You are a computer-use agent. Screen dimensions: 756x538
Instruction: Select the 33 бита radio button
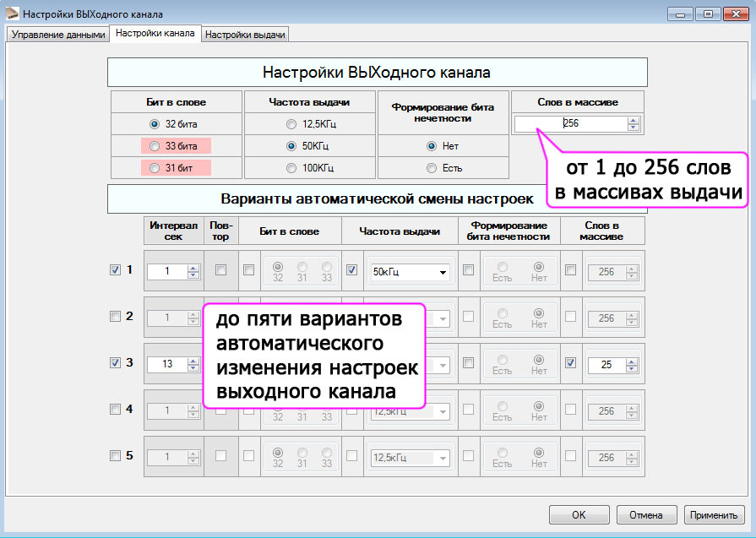(154, 146)
